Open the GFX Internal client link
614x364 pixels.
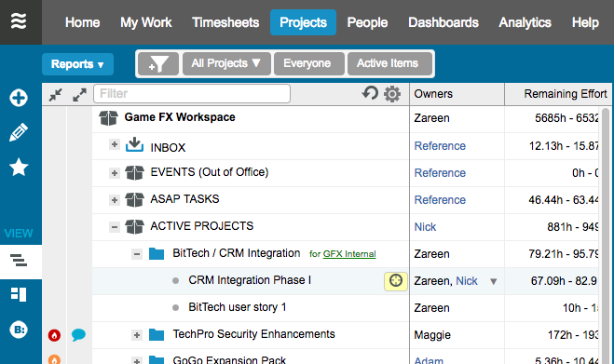tap(349, 254)
